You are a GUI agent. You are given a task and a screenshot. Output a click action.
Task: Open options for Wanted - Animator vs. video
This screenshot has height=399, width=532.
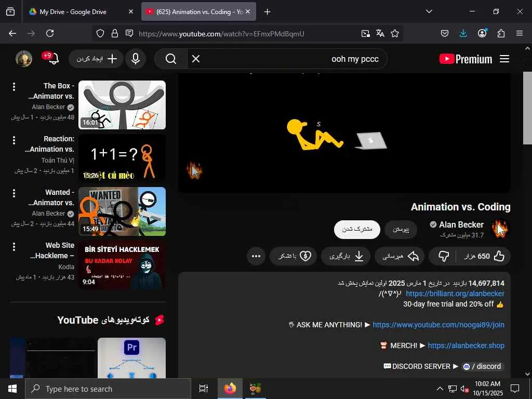14,193
